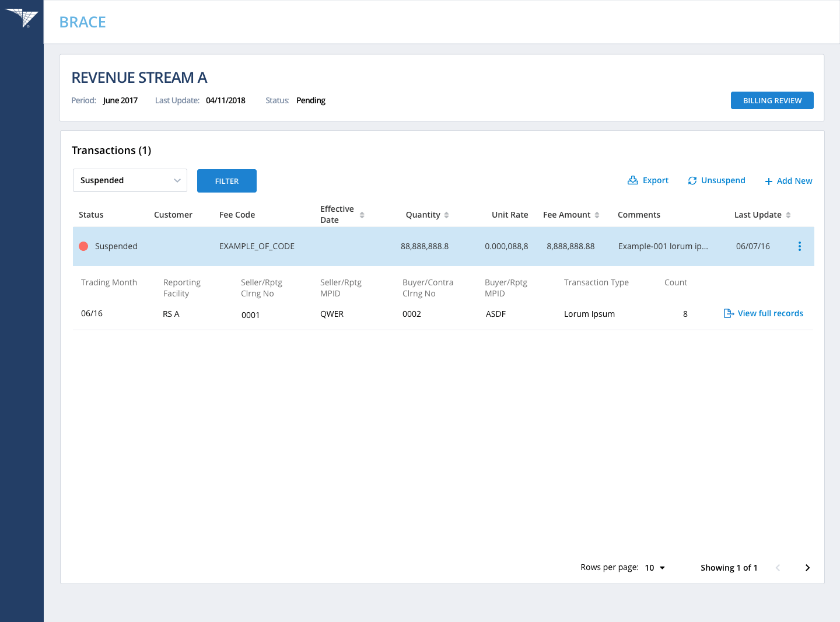Click the Add New plus icon

[769, 181]
